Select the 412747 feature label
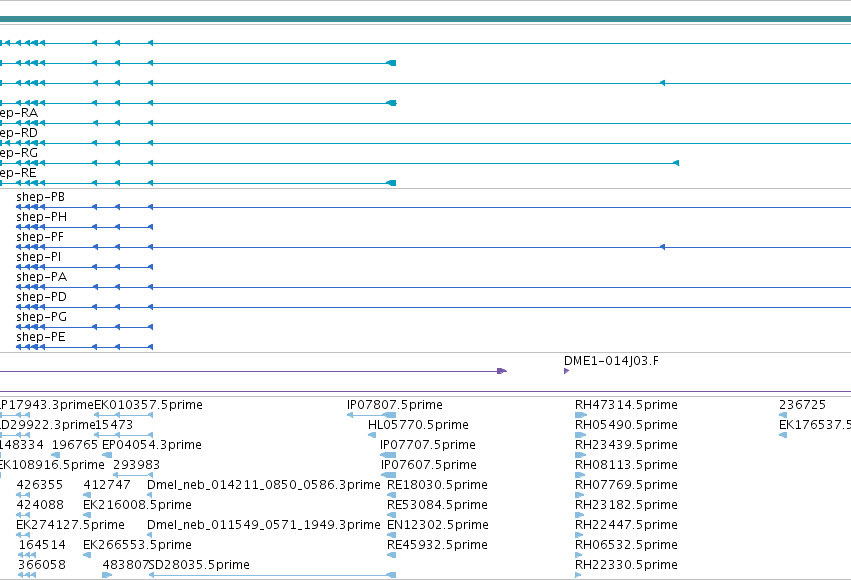851x580 pixels. click(107, 485)
